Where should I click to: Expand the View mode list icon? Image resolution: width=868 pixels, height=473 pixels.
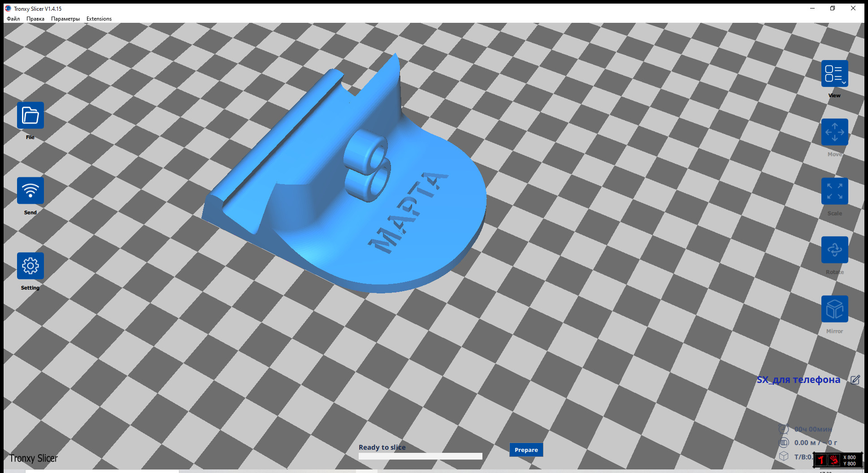(x=834, y=73)
